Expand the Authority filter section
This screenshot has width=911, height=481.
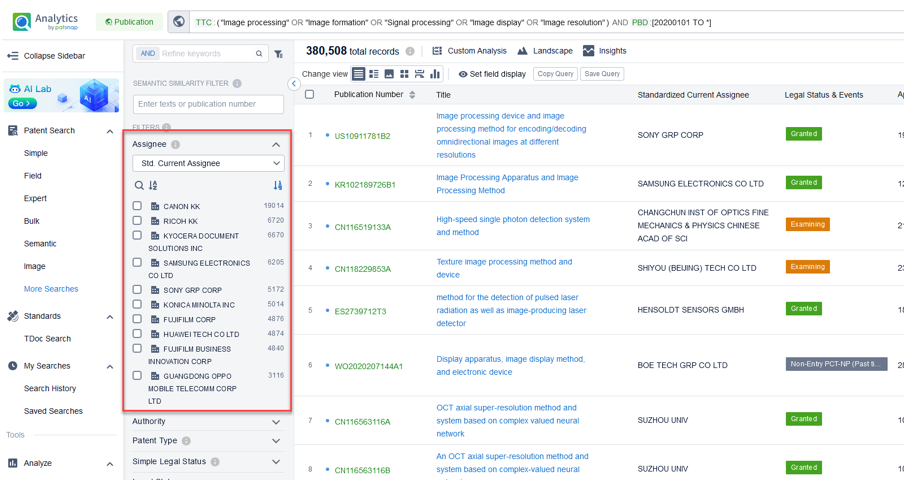(207, 422)
